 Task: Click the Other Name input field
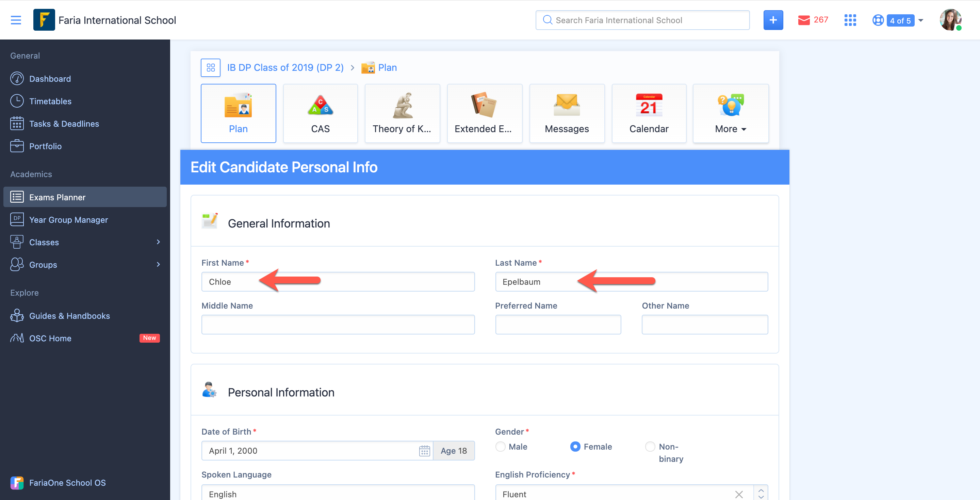pyautogui.click(x=705, y=325)
